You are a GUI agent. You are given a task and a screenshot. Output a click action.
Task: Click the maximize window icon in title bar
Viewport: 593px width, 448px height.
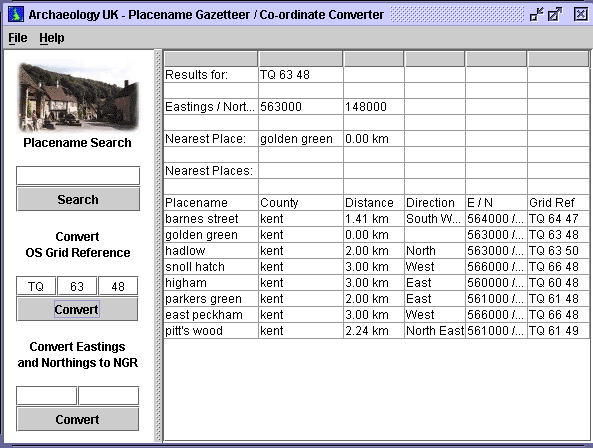point(555,14)
